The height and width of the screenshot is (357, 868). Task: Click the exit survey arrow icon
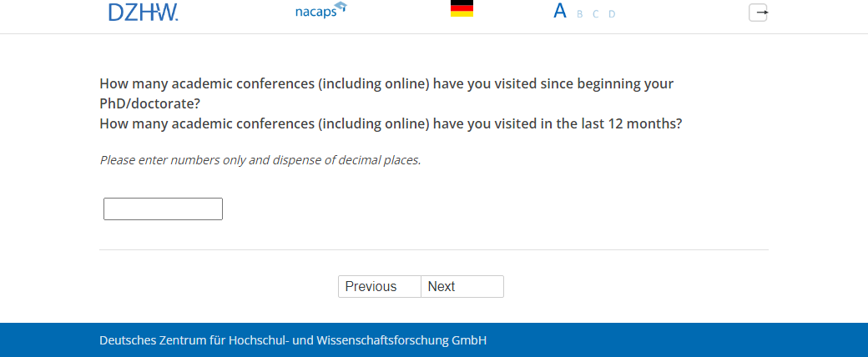tap(758, 13)
